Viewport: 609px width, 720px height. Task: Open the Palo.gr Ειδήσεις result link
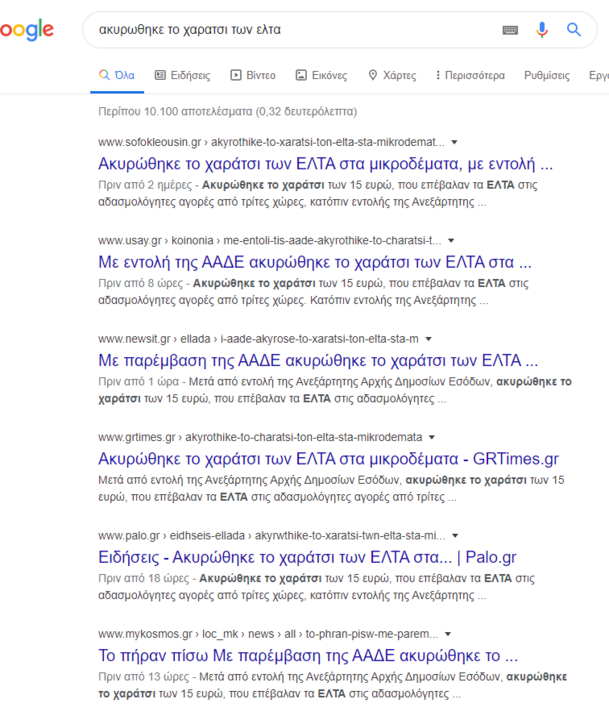(x=307, y=557)
